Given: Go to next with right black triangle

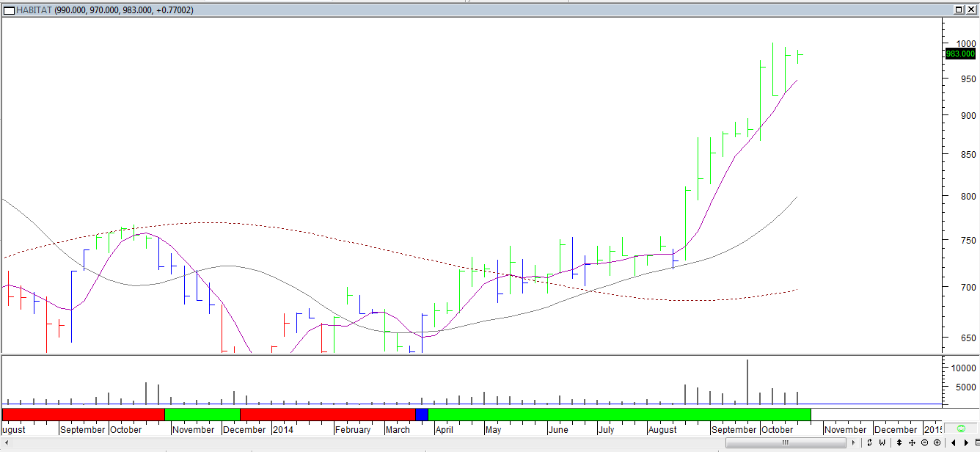Looking at the screenshot, I should (x=966, y=442).
